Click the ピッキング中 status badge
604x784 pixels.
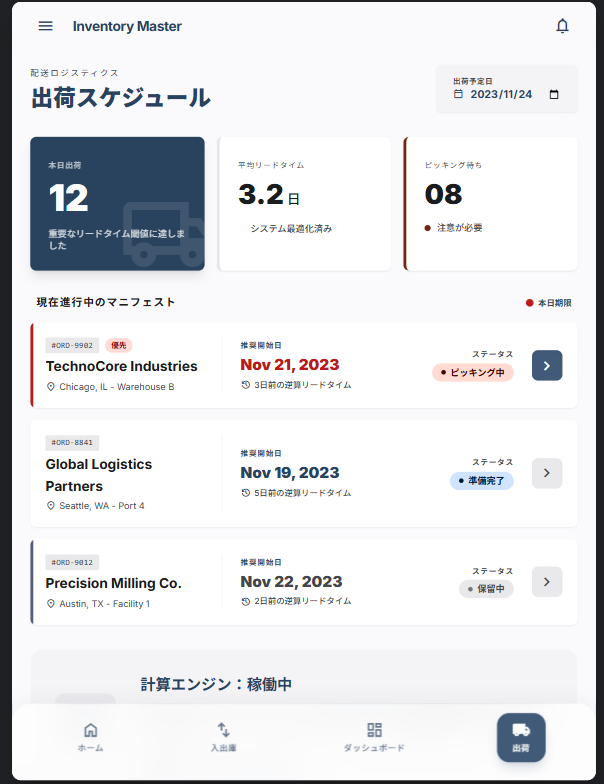point(473,372)
